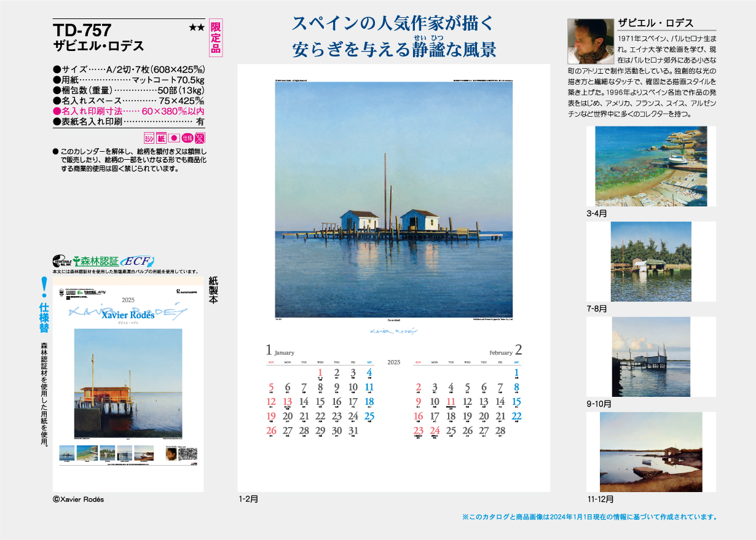
Task: Click the pink-bordered red circle icon
Action: click(175, 138)
